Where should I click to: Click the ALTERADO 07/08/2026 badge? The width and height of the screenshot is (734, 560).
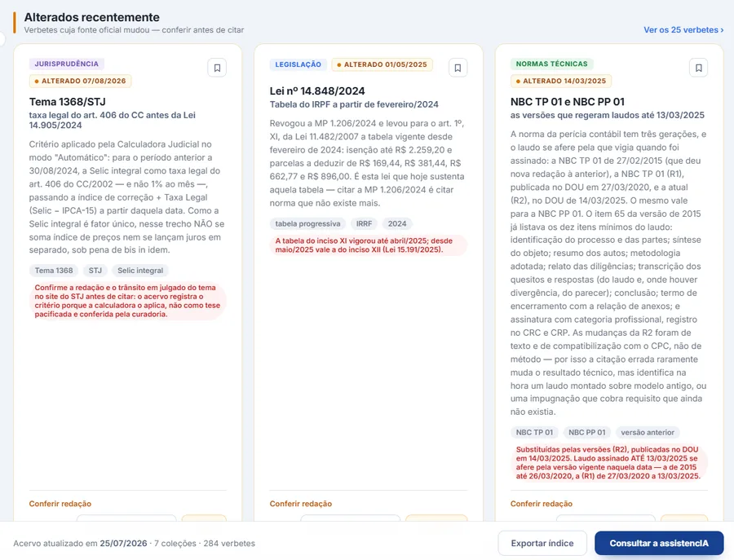(x=80, y=81)
